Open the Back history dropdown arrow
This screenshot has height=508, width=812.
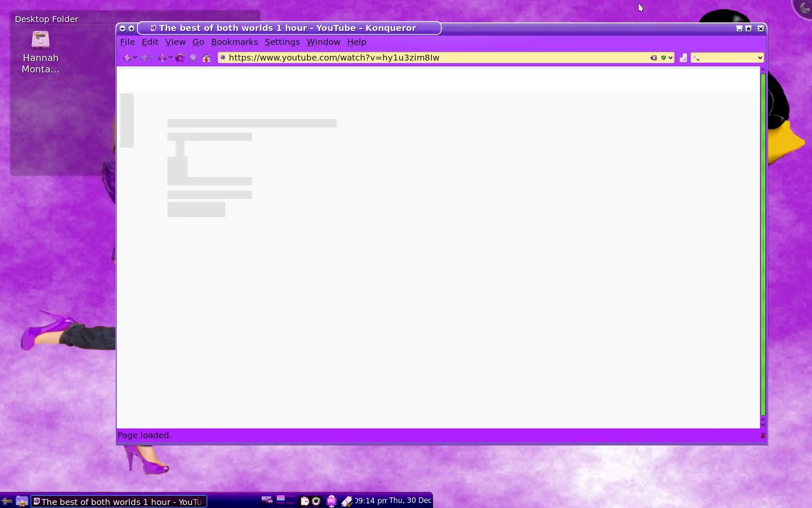point(135,58)
